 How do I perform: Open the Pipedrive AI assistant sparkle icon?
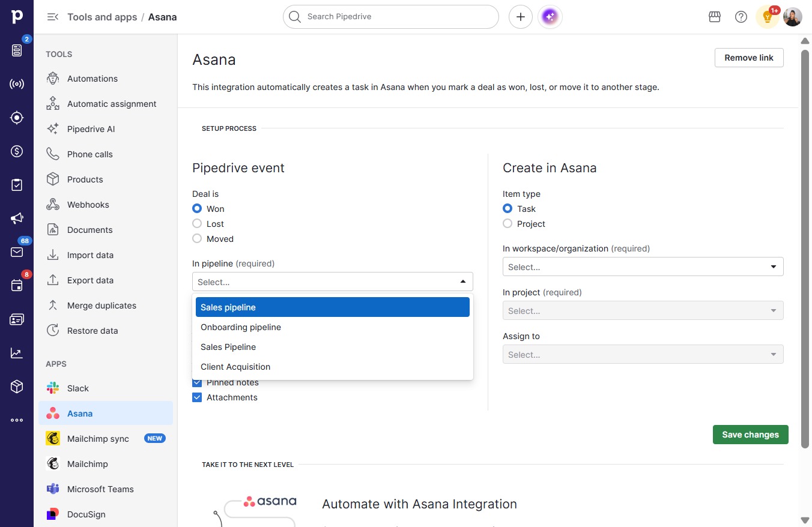click(551, 17)
